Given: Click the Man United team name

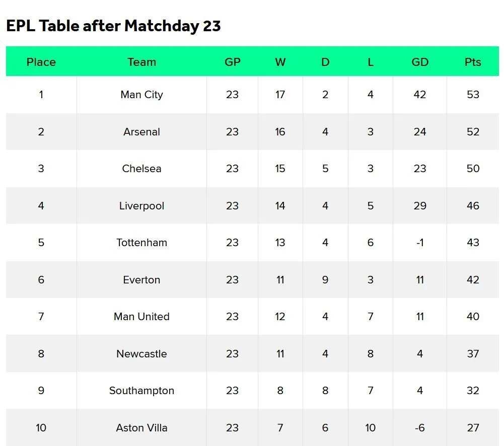Looking at the screenshot, I should [x=141, y=317].
